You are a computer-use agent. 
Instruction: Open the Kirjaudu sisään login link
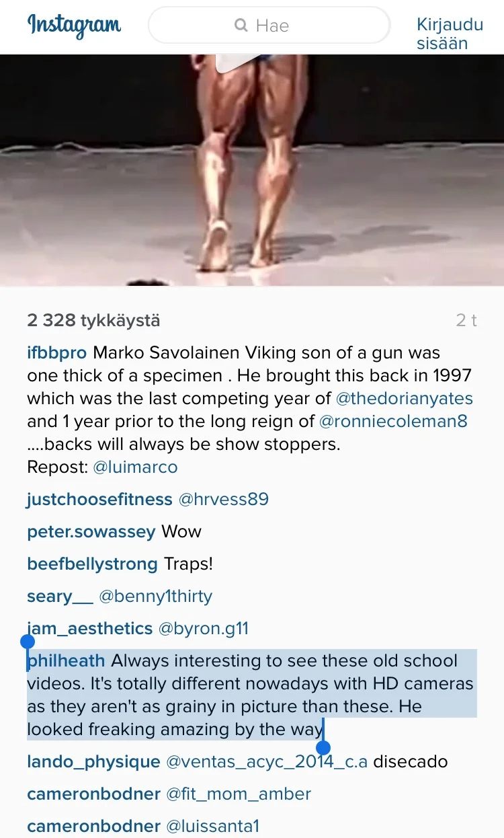tap(450, 34)
